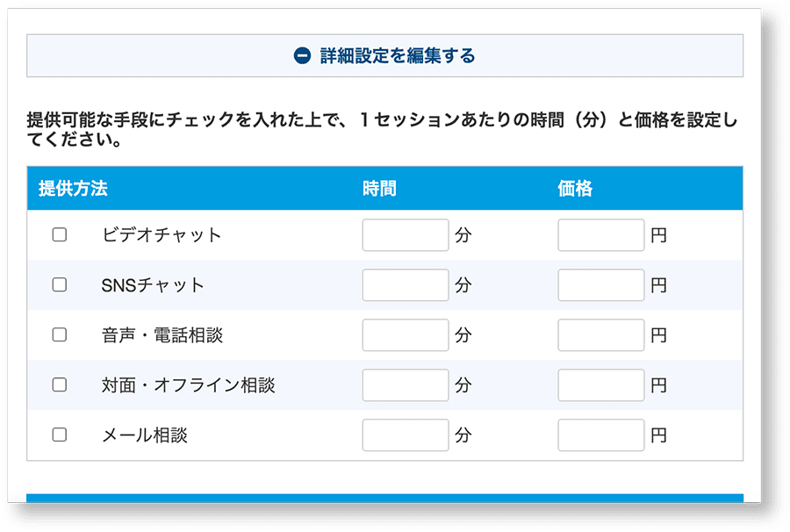The width and height of the screenshot is (790, 532).
Task: Select the SNSチャット yen price input
Action: pos(601,284)
